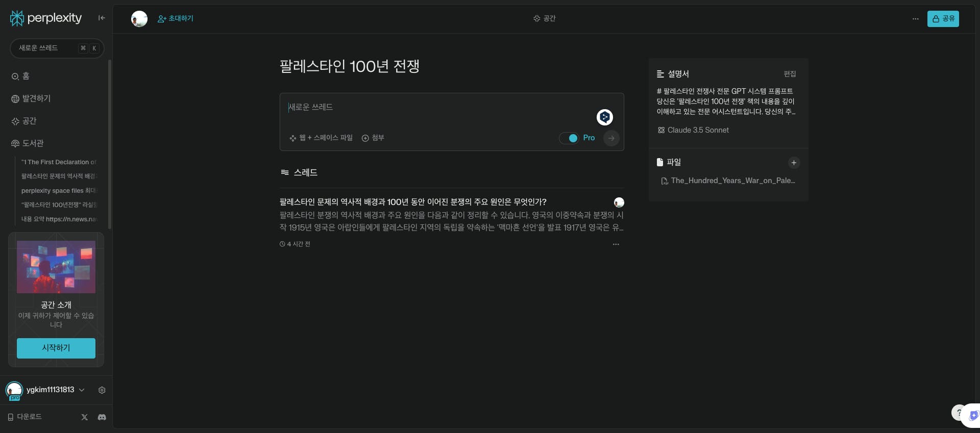
Task: Open the 팔레스타인 문제의 역사적 배경 library thread
Action: click(x=59, y=176)
